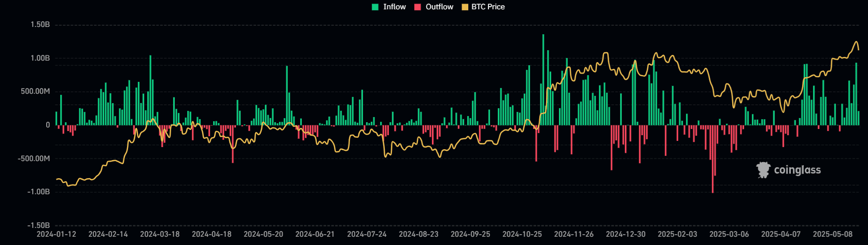This screenshot has height=245, width=868.
Task: Click the -1.50B y-axis label
Action: pos(39,225)
